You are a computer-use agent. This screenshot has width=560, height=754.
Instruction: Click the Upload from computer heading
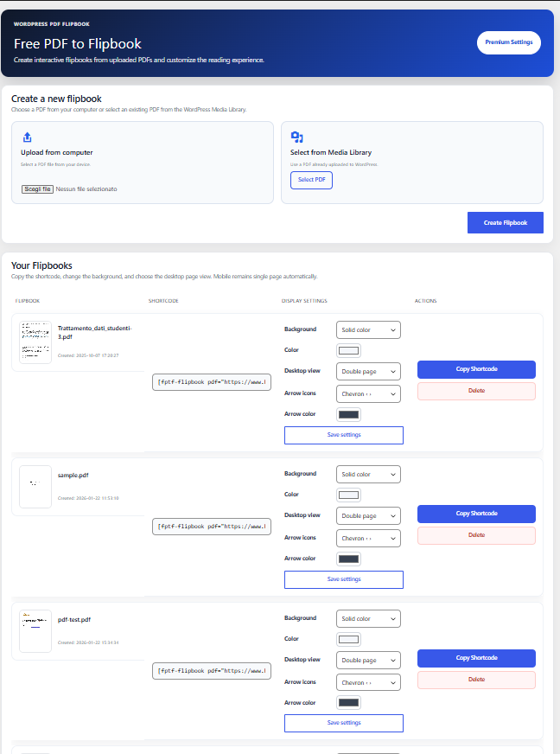(57, 152)
